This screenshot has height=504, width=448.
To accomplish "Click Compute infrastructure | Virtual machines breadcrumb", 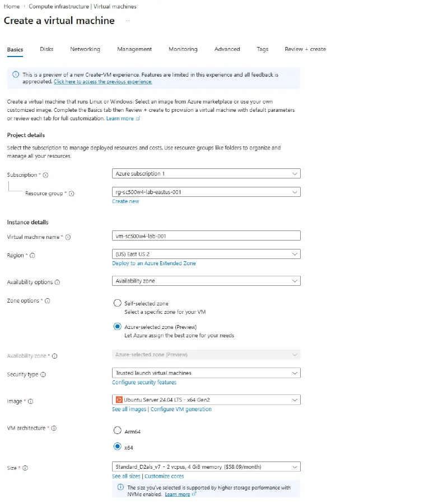I will click(x=82, y=6).
